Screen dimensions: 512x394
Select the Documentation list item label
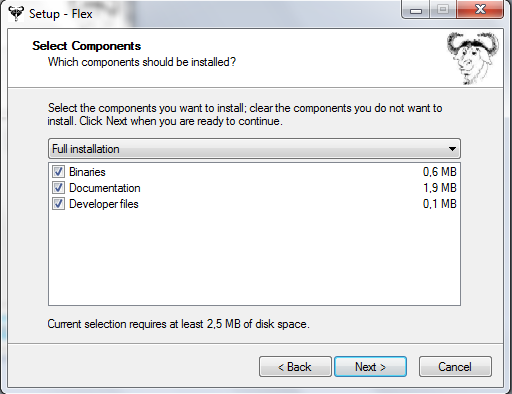105,188
